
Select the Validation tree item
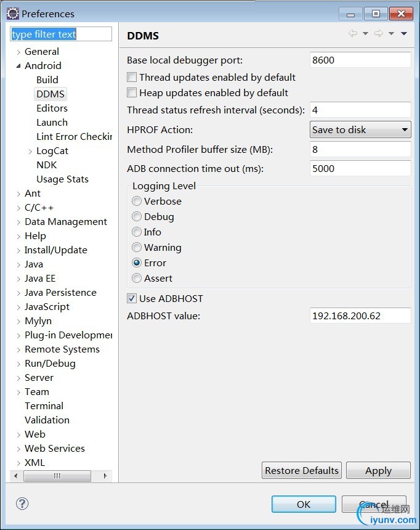tap(47, 420)
